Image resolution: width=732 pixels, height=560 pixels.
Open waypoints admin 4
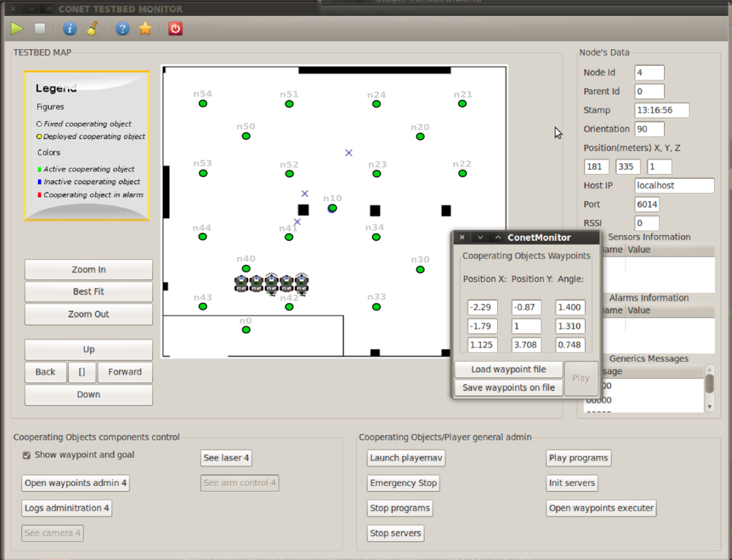coord(76,483)
